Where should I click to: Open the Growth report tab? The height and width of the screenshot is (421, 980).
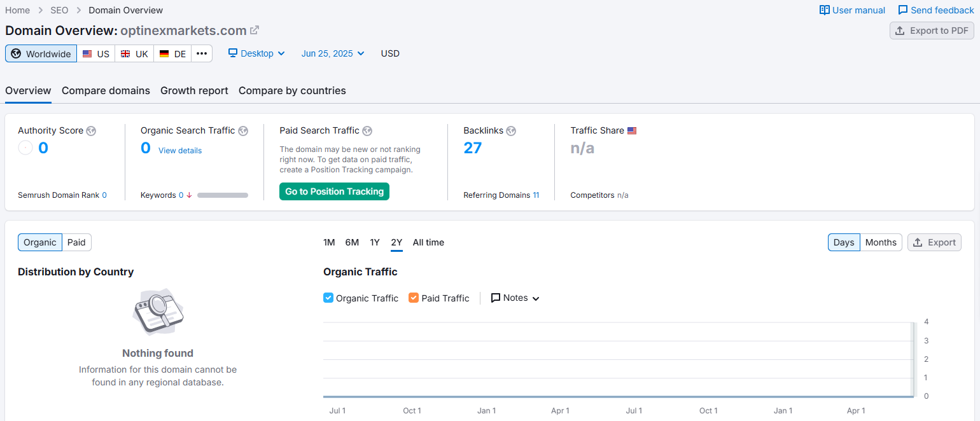point(194,90)
